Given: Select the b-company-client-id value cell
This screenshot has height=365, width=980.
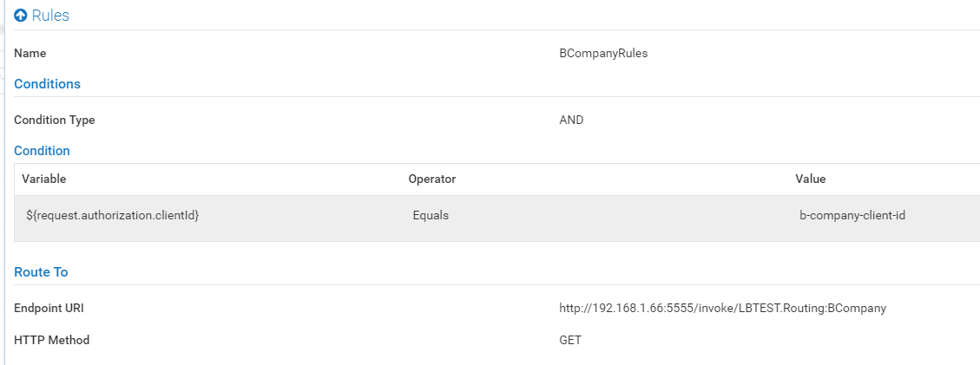Looking at the screenshot, I should click(x=852, y=215).
